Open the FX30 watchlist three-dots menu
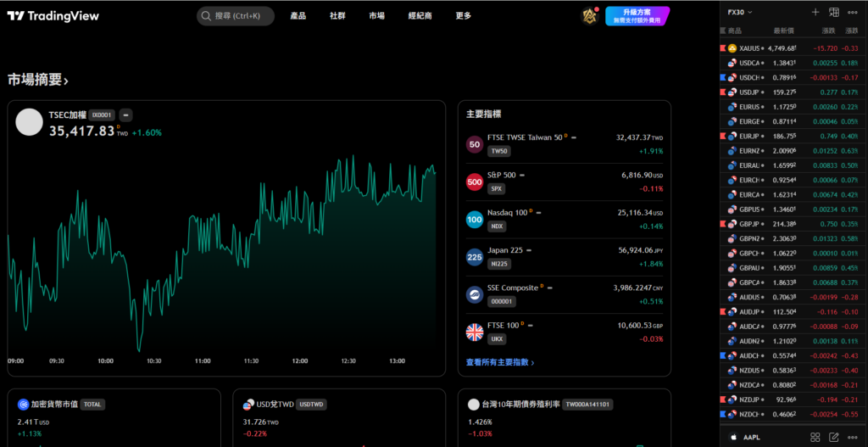The height and width of the screenshot is (447, 868). tap(853, 12)
